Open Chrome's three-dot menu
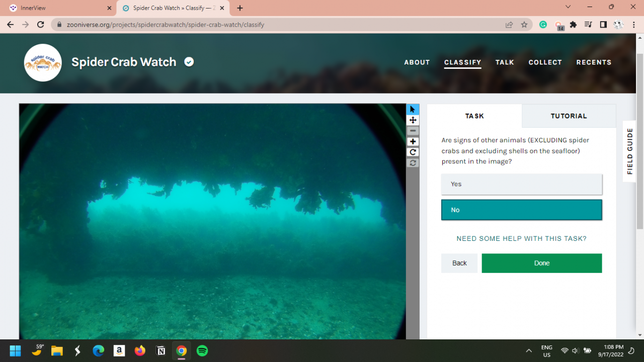 (633, 25)
